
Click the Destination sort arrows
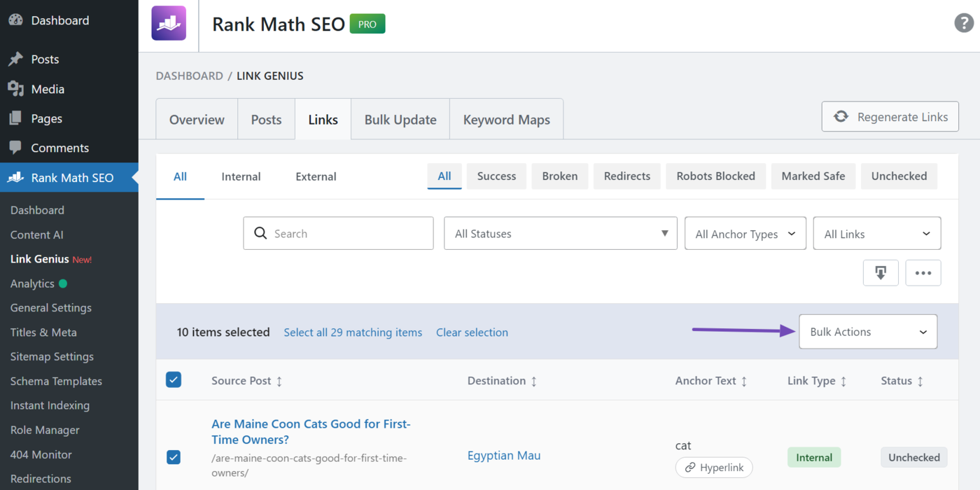coord(534,381)
